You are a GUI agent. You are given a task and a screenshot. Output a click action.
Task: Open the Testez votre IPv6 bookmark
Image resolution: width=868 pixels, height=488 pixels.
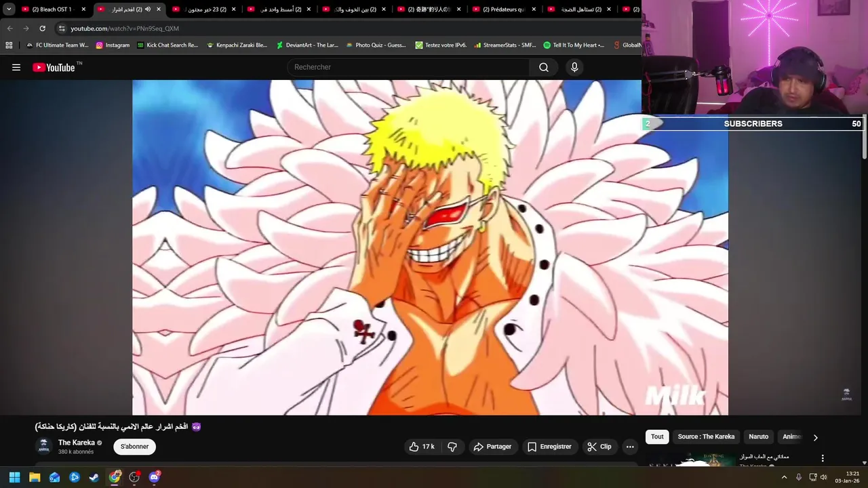coord(441,45)
